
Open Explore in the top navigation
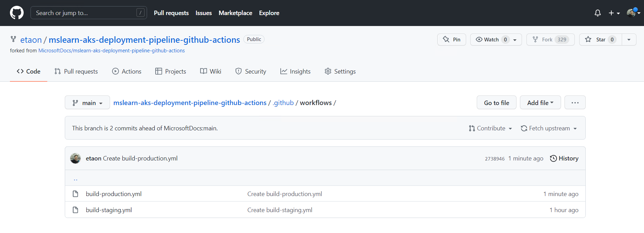point(269,13)
